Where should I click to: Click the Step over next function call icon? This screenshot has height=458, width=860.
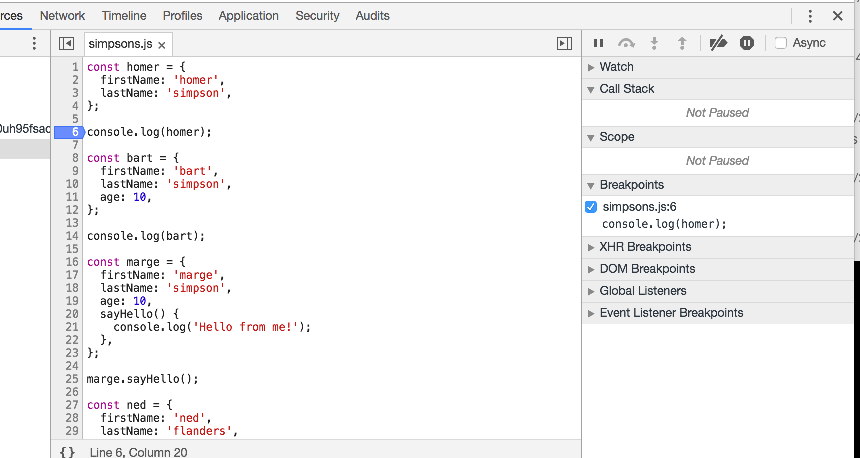[x=626, y=43]
